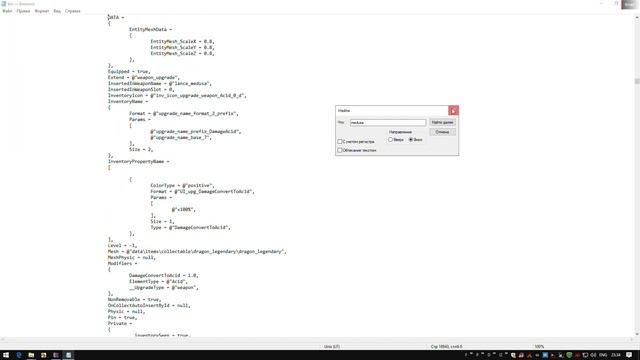This screenshot has height=360, width=640.
Task: Focus the search text field containing medusa
Action: pyautogui.click(x=388, y=122)
